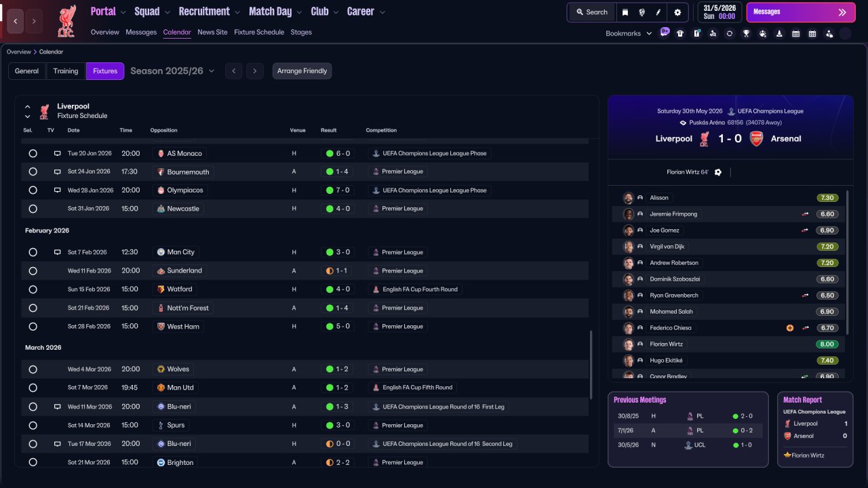868x488 pixels.
Task: Select the AS Monaco fixture radio button
Action: pyautogui.click(x=33, y=153)
